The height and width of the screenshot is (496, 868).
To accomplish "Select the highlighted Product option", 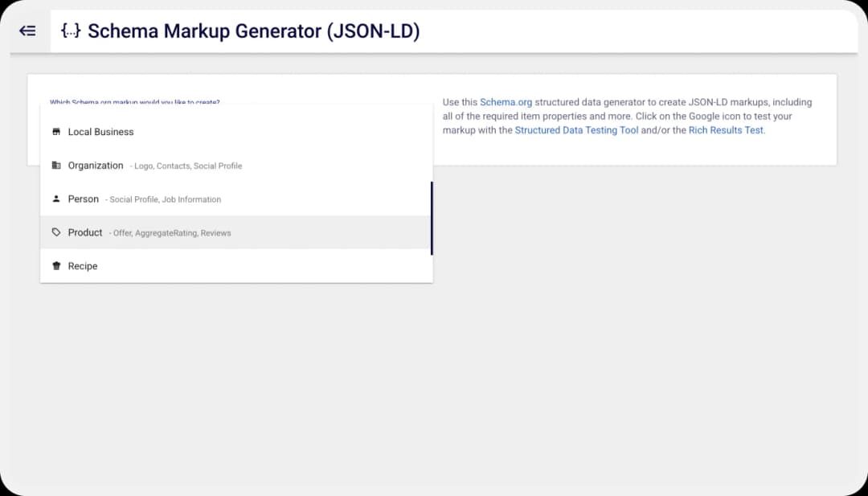I will 84,232.
